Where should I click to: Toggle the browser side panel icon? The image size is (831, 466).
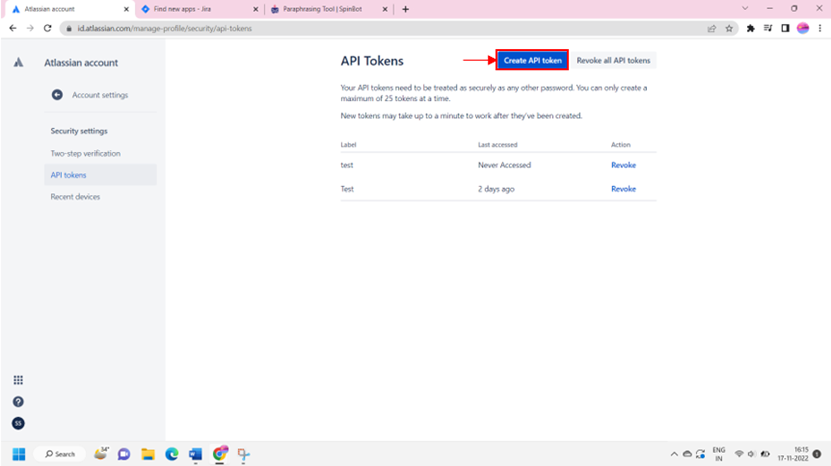click(x=785, y=29)
